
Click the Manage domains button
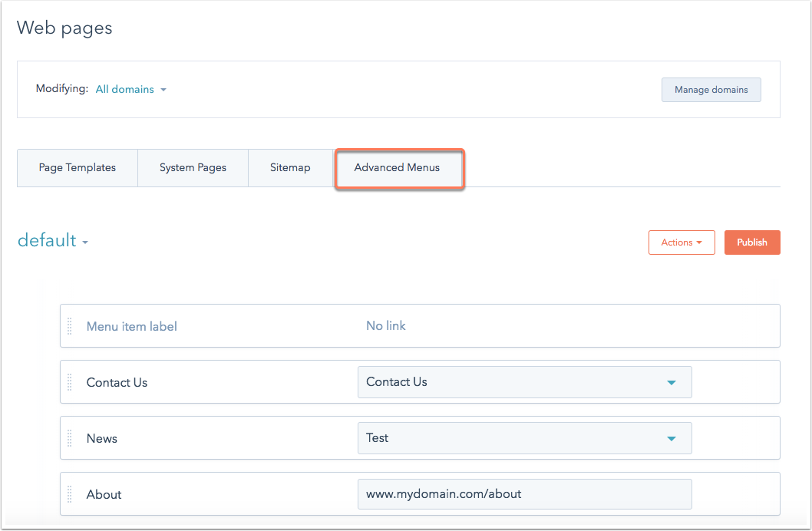pyautogui.click(x=711, y=90)
